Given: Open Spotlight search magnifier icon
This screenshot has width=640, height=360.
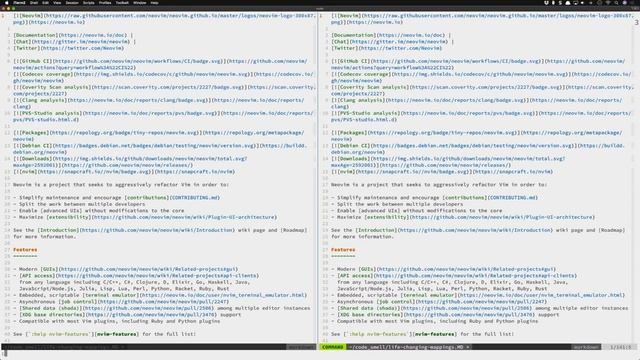Looking at the screenshot, I should click(x=616, y=2).
